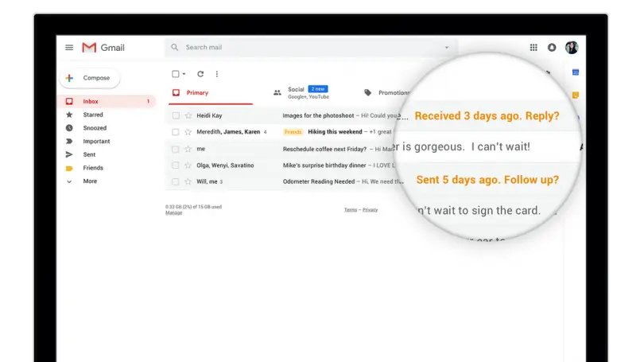Viewport: 644px width, 362px height.
Task: Tick the select-all checkbox in toolbar
Action: click(x=176, y=74)
